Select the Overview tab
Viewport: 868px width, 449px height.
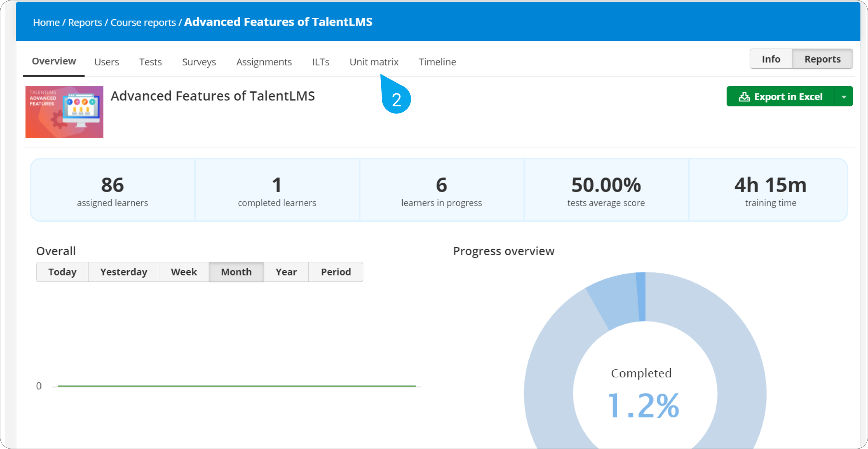54,61
